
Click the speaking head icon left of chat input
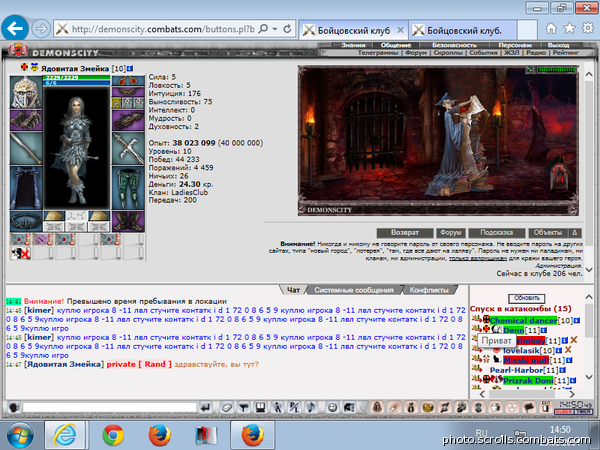pyautogui.click(x=14, y=408)
